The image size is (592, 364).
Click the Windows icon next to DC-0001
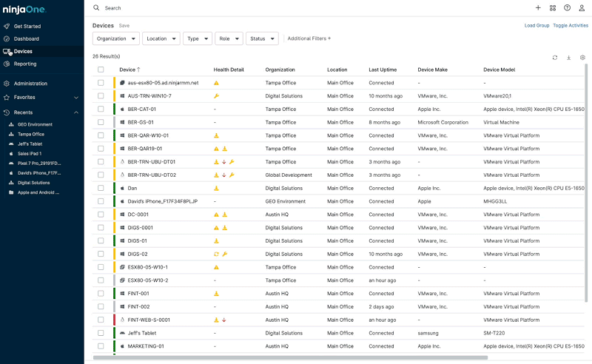point(122,214)
